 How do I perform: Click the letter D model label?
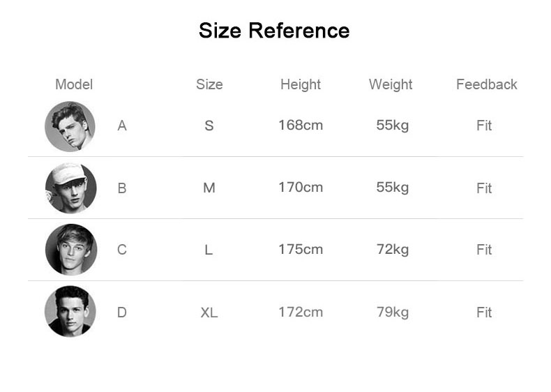coord(121,312)
